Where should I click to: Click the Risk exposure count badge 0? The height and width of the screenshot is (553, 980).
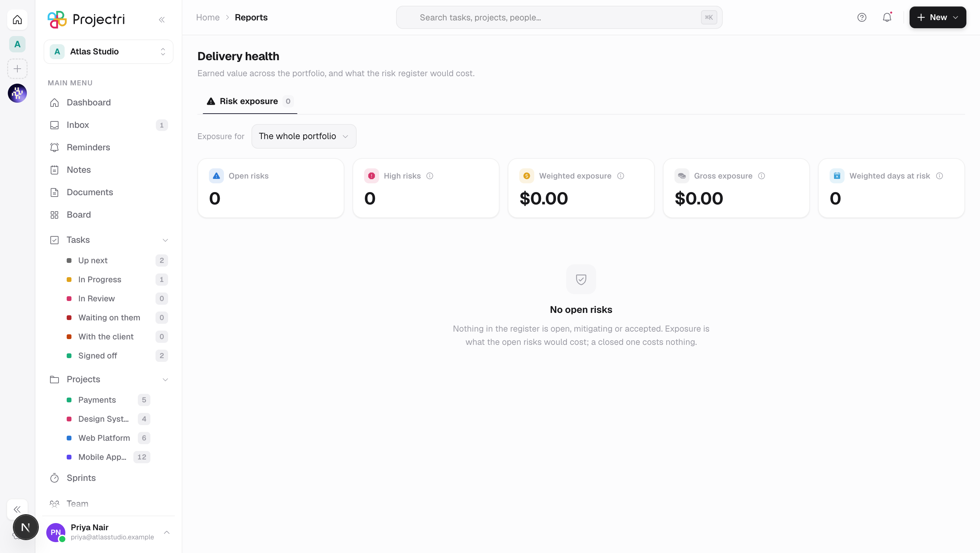tap(288, 101)
